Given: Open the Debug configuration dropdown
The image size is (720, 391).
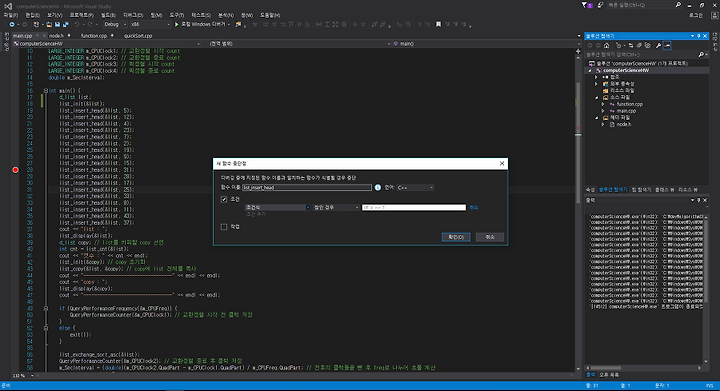Looking at the screenshot, I should [x=115, y=24].
